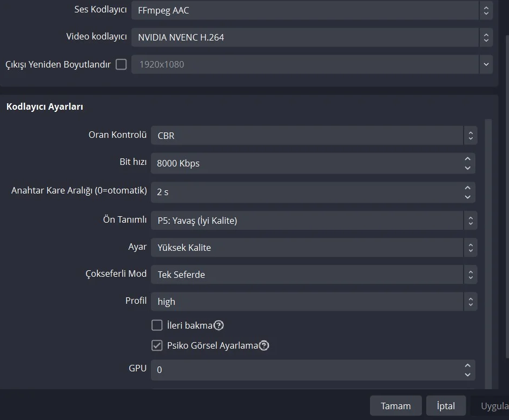Screen dimensions: 509x420
Task: Uncheck Psiko Görsel Ayarlama option
Action: pos(157,345)
